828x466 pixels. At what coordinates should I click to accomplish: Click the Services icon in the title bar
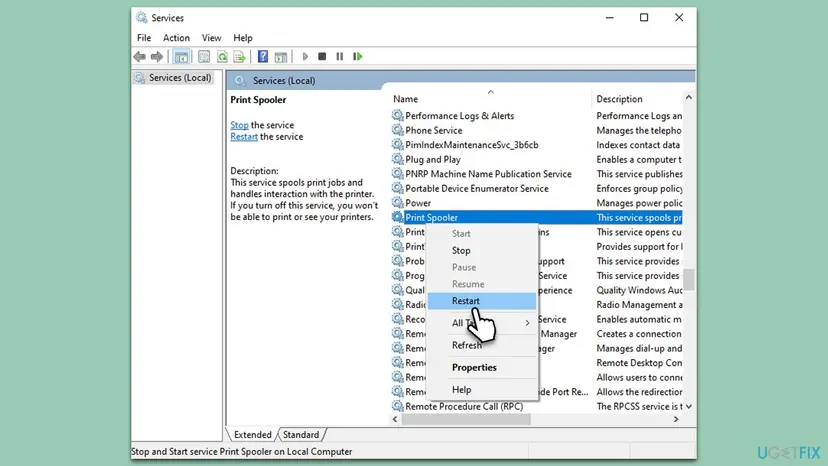(141, 17)
